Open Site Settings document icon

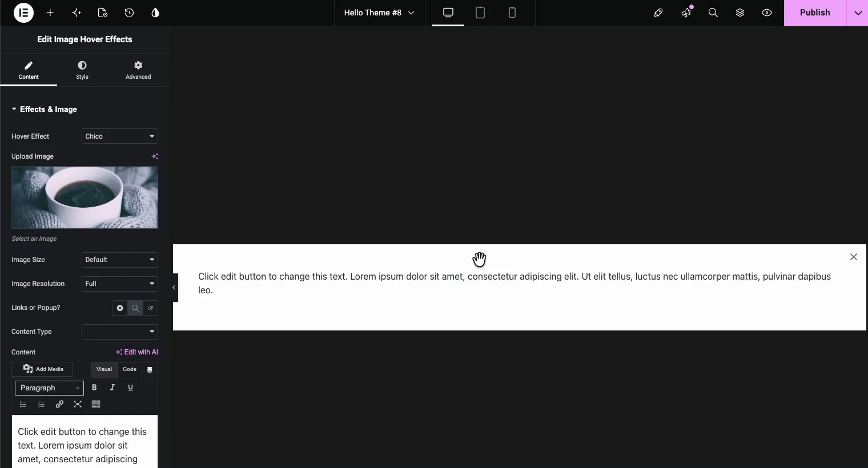[x=103, y=13]
